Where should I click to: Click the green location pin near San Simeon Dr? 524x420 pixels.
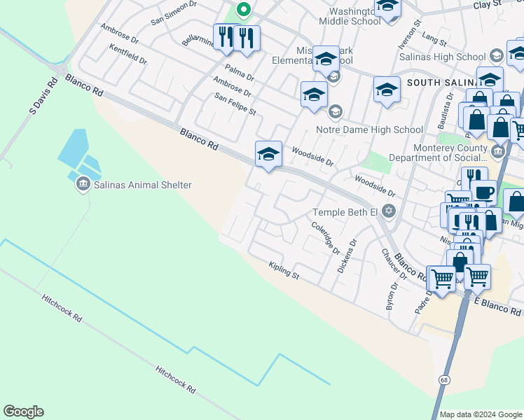click(x=244, y=9)
